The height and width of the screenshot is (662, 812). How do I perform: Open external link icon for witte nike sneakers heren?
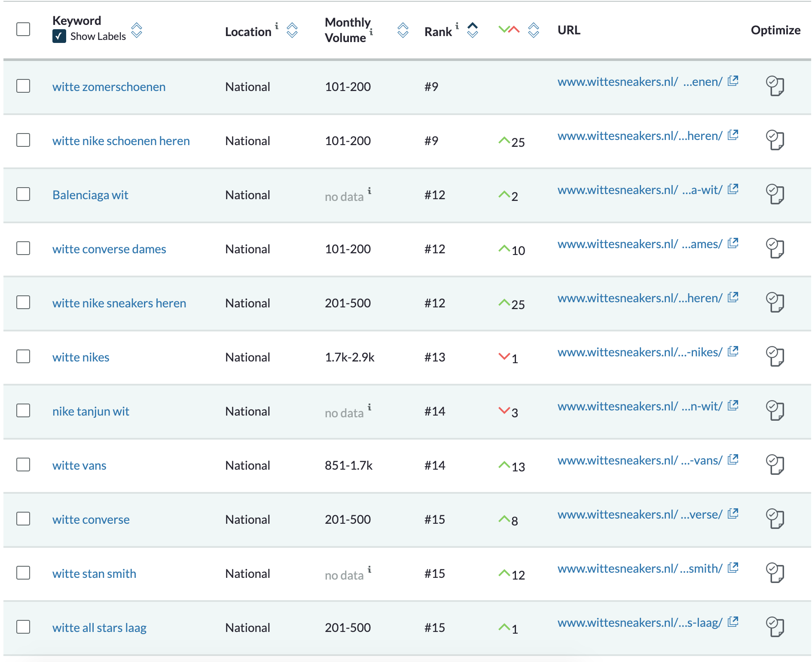(x=733, y=297)
